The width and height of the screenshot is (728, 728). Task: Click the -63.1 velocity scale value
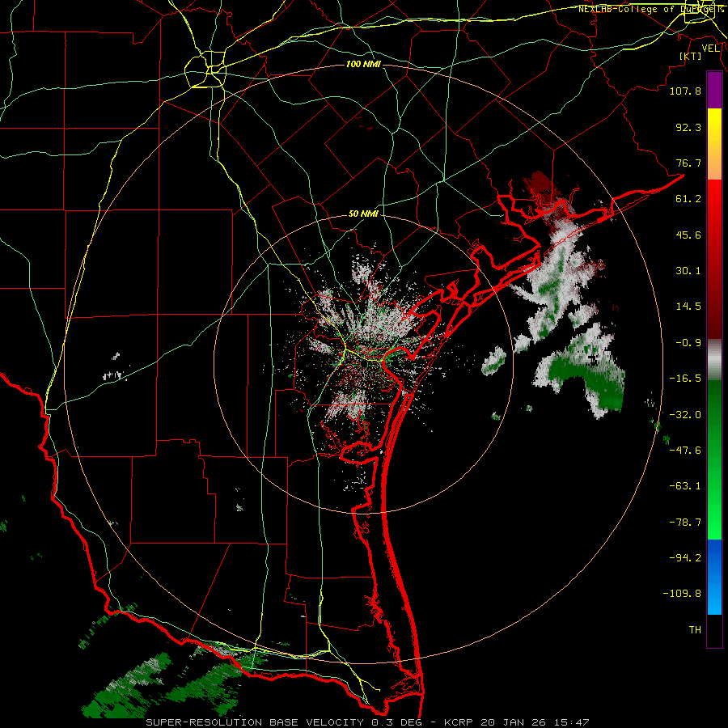click(685, 486)
